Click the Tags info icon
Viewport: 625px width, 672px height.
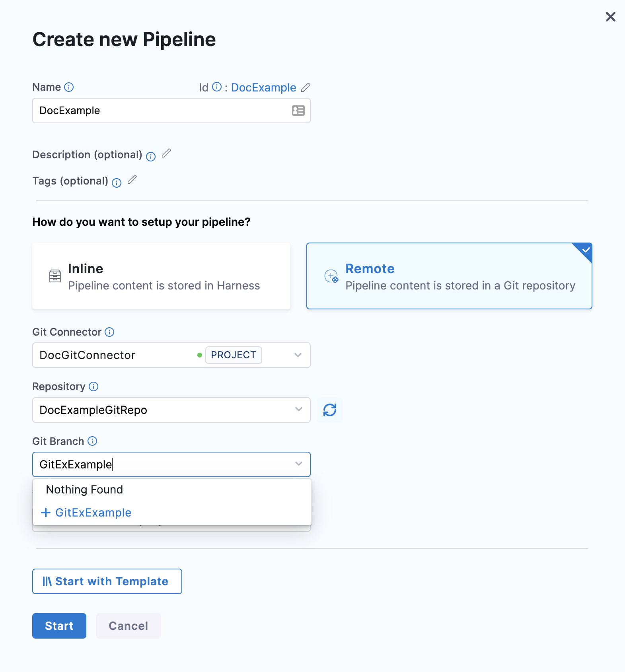pos(117,183)
